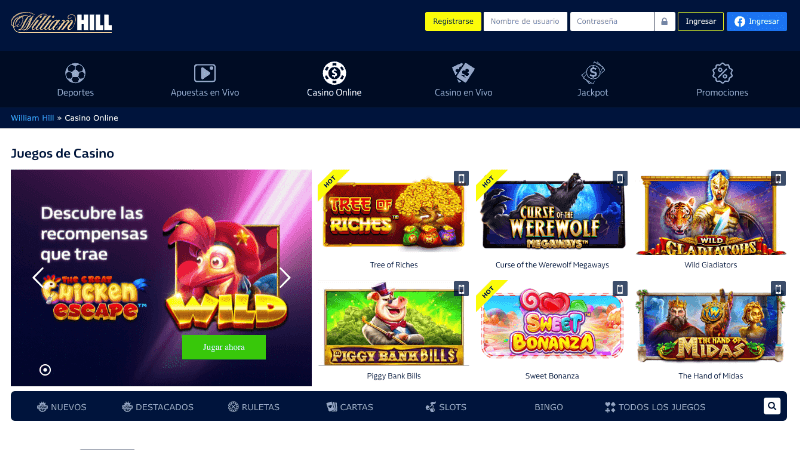Open TODOS LOS JUEGOS category
Image resolution: width=800 pixels, height=450 pixels.
pyautogui.click(x=655, y=407)
